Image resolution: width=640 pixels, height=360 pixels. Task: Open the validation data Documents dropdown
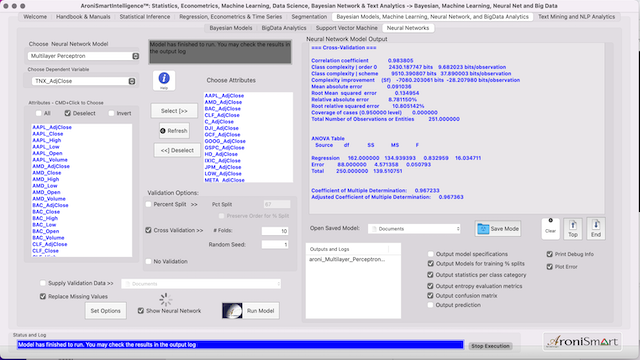pyautogui.click(x=201, y=284)
